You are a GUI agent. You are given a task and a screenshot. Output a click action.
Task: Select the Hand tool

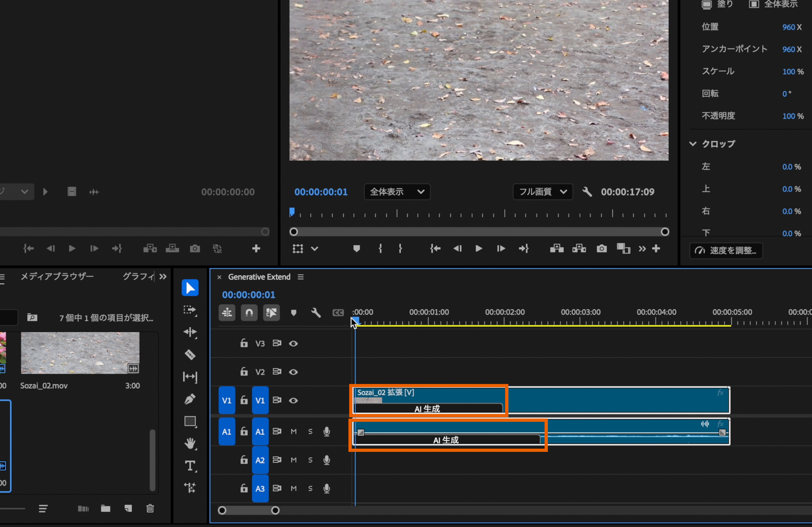pos(190,444)
